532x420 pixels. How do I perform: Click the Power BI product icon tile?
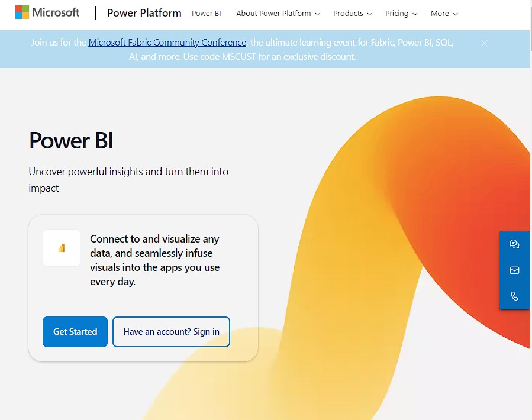[62, 248]
